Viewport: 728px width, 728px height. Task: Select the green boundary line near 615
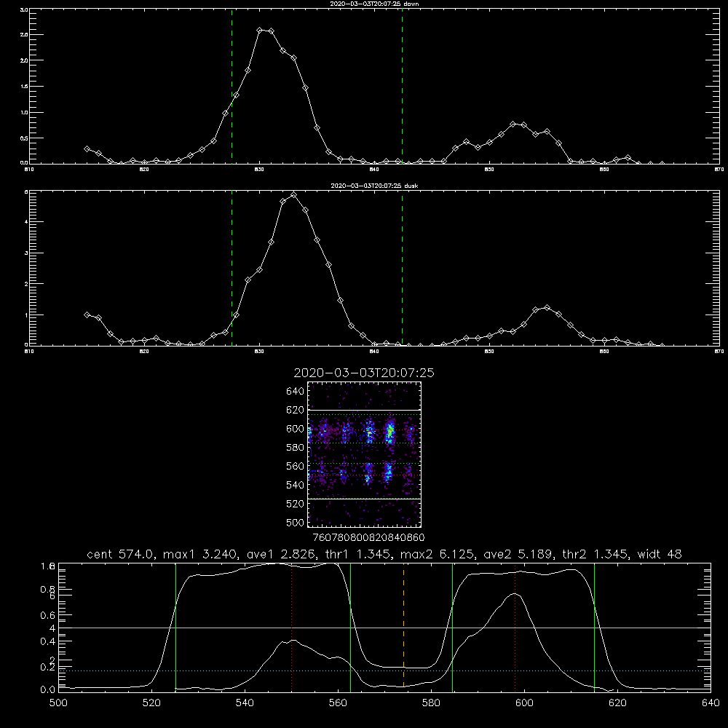(594, 627)
